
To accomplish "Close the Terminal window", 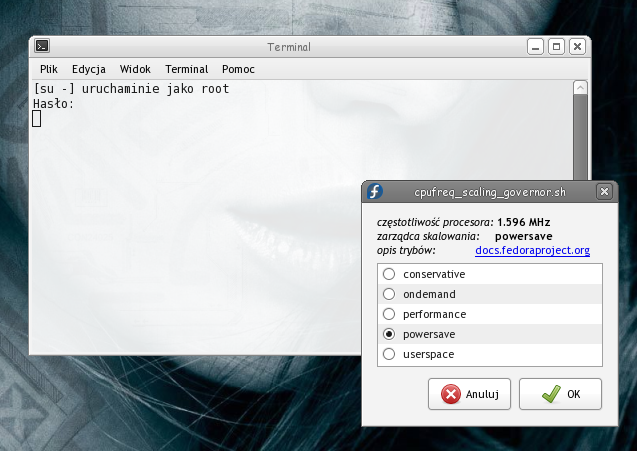I will point(577,47).
